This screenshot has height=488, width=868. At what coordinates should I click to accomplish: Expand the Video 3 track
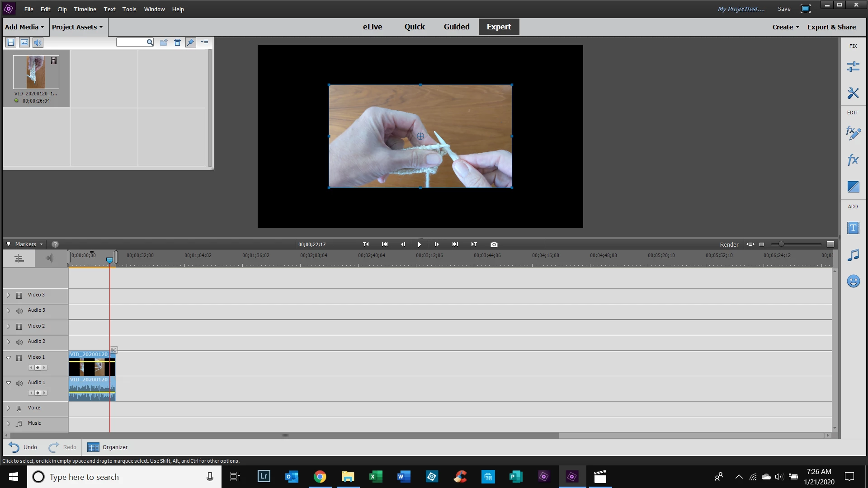point(8,295)
